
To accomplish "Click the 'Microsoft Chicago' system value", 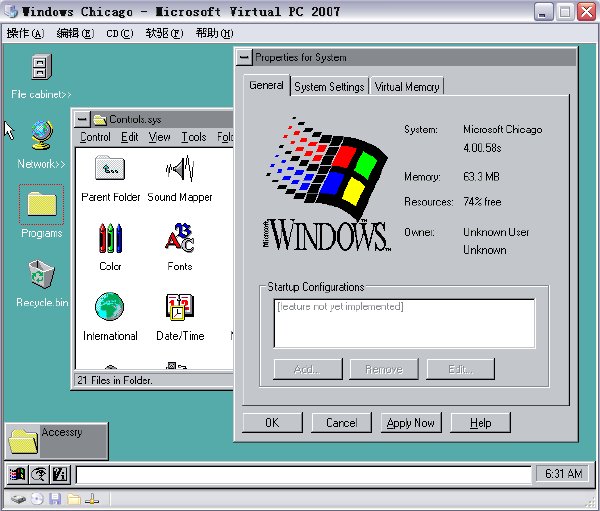I will (x=502, y=129).
